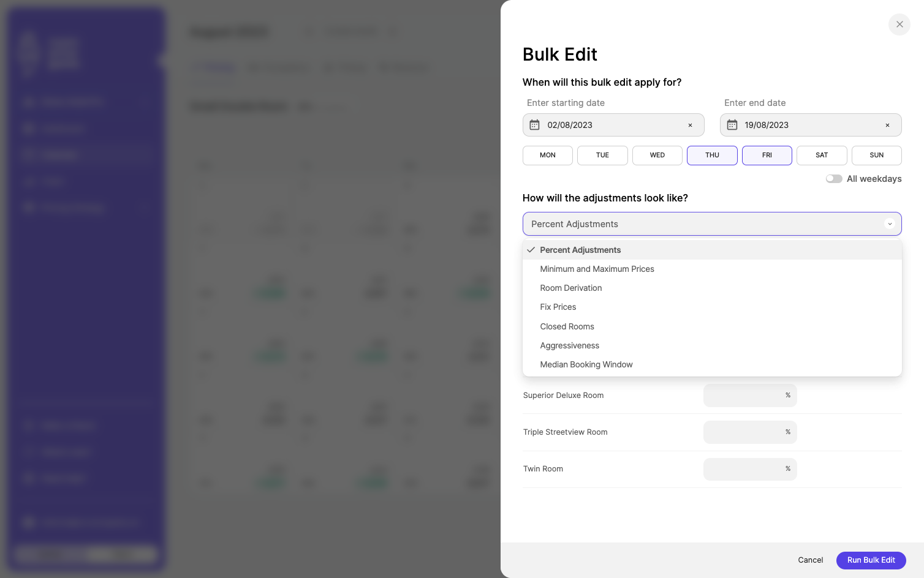The height and width of the screenshot is (578, 924).
Task: Enable the All weekdays switch
Action: click(x=834, y=179)
